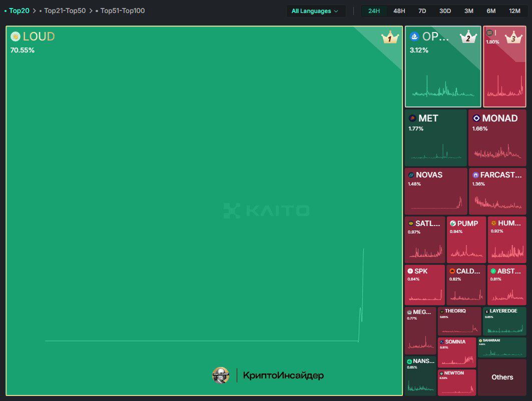Click the THEORIQ token logo
This screenshot has height=401, width=532.
[x=442, y=311]
